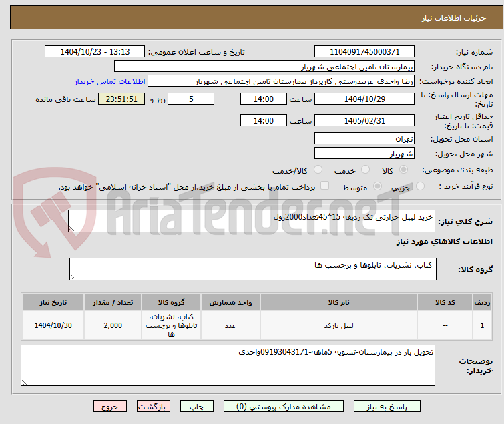Image resolution: width=504 pixels, height=424 pixels.
Task: Click the delivery city field 'شهریار'
Action: coord(364,154)
